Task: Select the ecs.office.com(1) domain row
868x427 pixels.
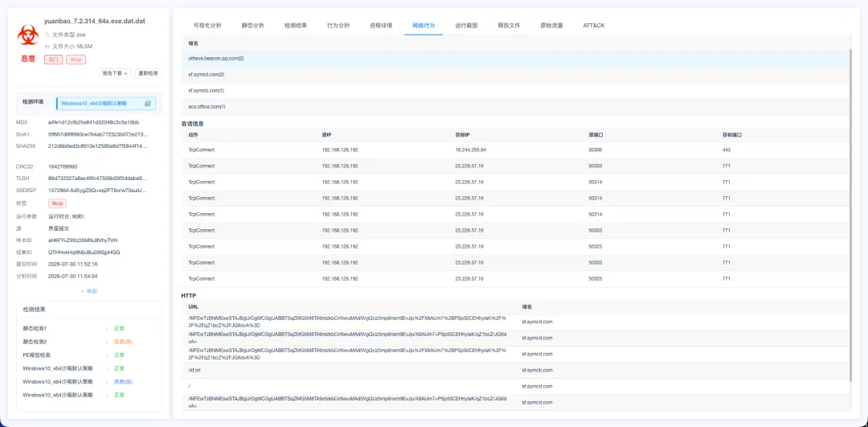Action: click(515, 106)
